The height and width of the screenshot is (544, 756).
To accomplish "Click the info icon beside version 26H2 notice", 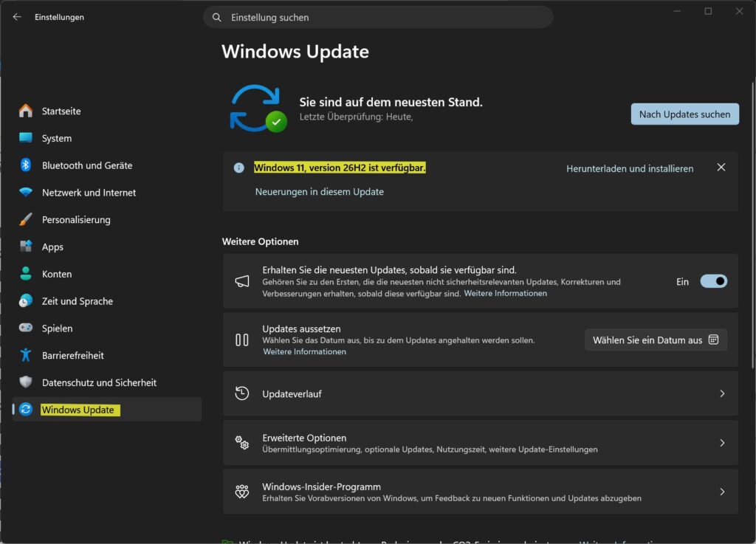I will (x=238, y=168).
